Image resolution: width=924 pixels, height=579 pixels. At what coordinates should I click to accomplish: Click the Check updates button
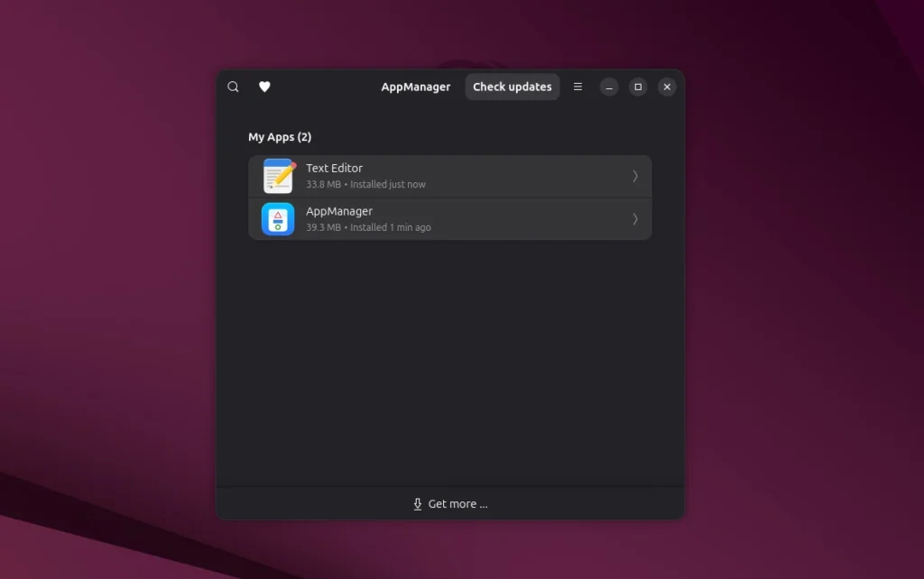click(512, 87)
